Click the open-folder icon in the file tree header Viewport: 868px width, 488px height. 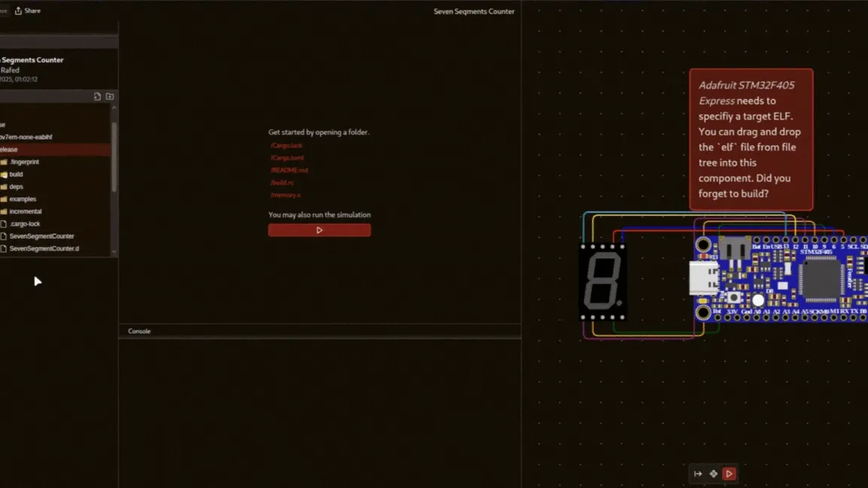coord(110,96)
